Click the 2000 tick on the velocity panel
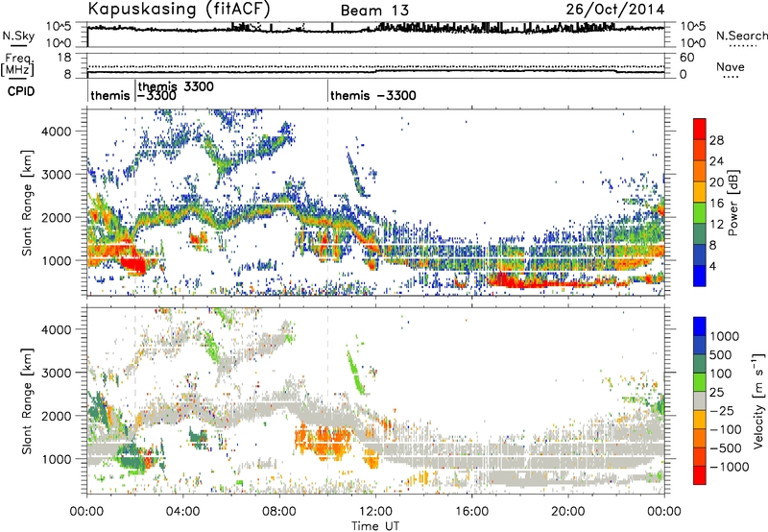The image size is (768, 532). 57,416
